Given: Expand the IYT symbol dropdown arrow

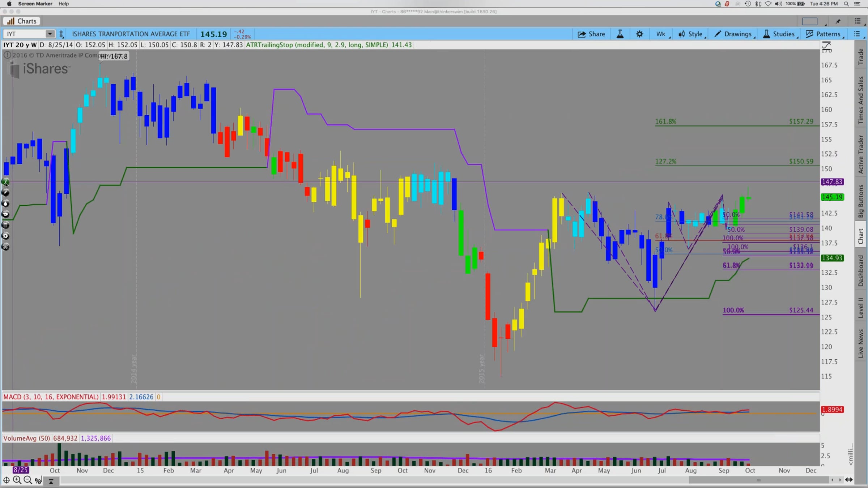Looking at the screenshot, I should [50, 34].
